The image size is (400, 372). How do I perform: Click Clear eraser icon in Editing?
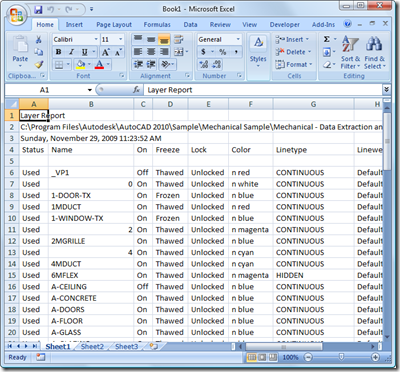point(327,65)
